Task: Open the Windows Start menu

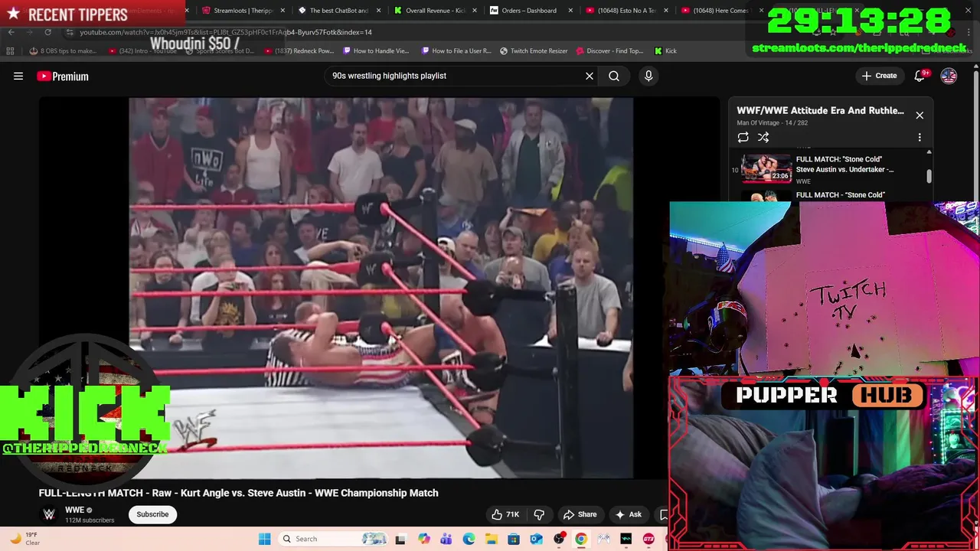Action: point(264,539)
